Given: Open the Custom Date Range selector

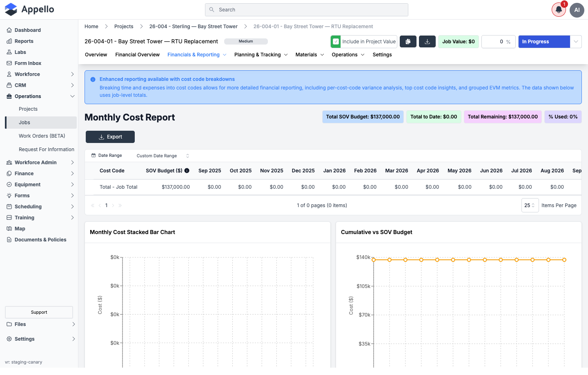Looking at the screenshot, I should (163, 156).
